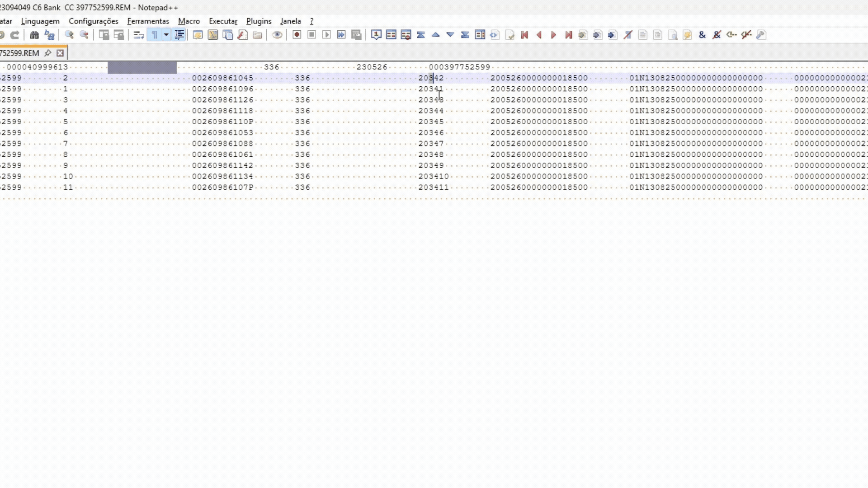Image resolution: width=868 pixels, height=488 pixels.
Task: Click header value 000397752599
Action: [460, 67]
